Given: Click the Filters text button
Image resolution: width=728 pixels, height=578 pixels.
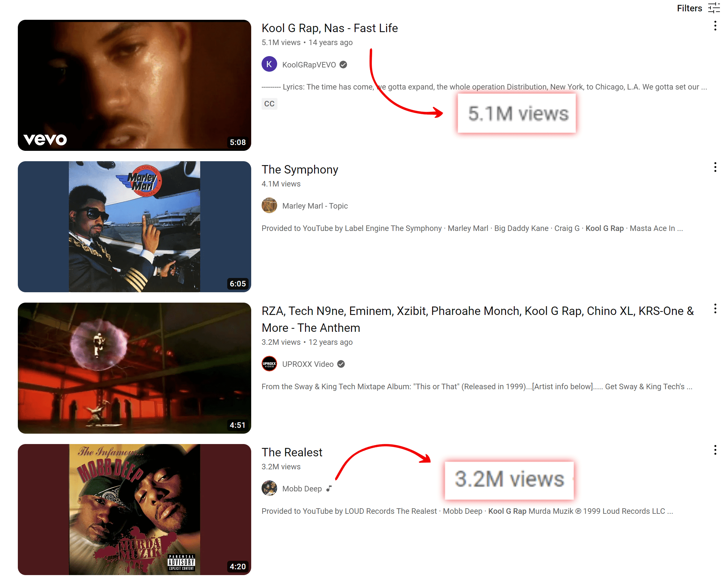Looking at the screenshot, I should (x=689, y=8).
